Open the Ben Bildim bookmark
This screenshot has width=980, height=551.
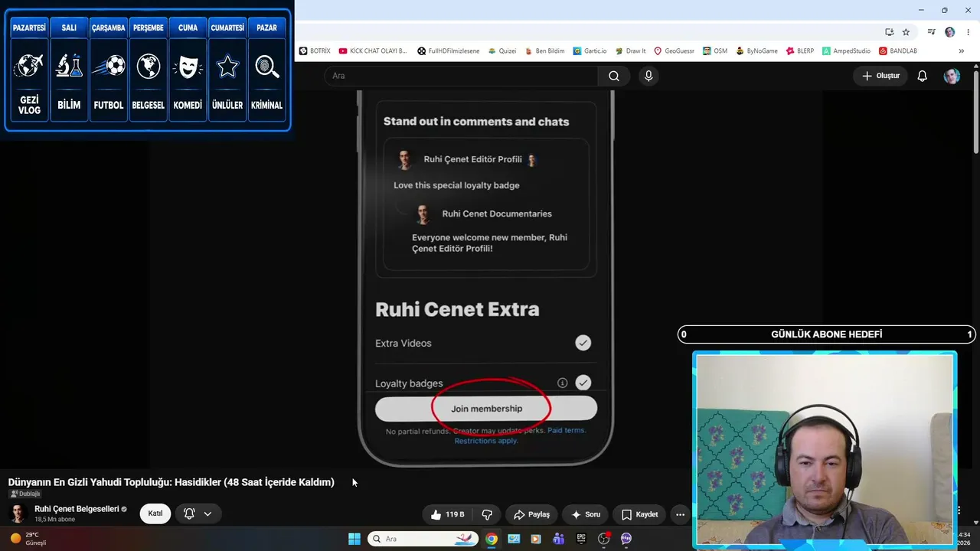(x=544, y=51)
